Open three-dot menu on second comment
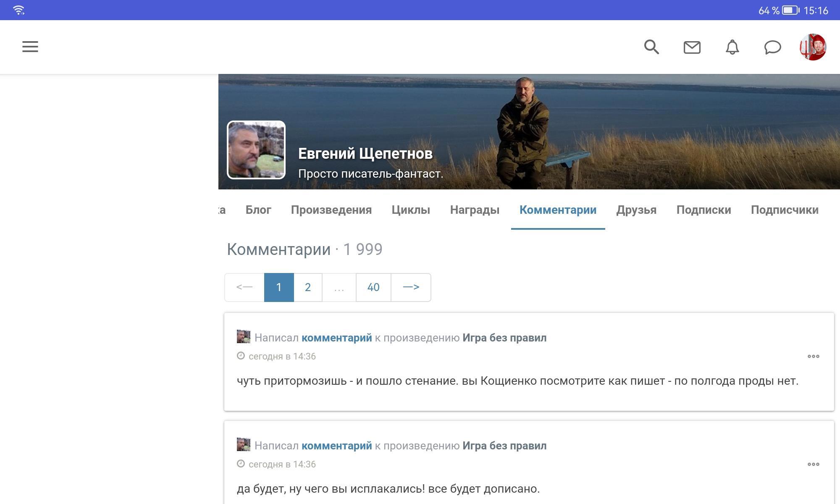The image size is (840, 504). pyautogui.click(x=813, y=464)
